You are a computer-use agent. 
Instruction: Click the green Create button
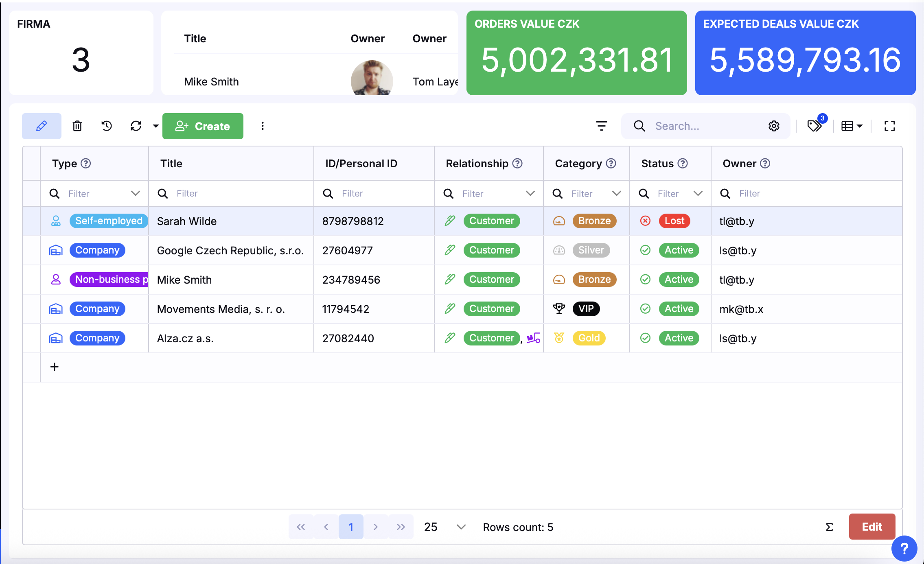point(203,126)
